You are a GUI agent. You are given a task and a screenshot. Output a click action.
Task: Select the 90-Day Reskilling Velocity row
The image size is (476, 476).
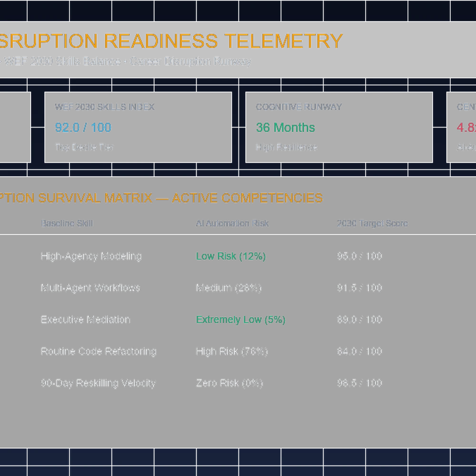[x=238, y=383]
